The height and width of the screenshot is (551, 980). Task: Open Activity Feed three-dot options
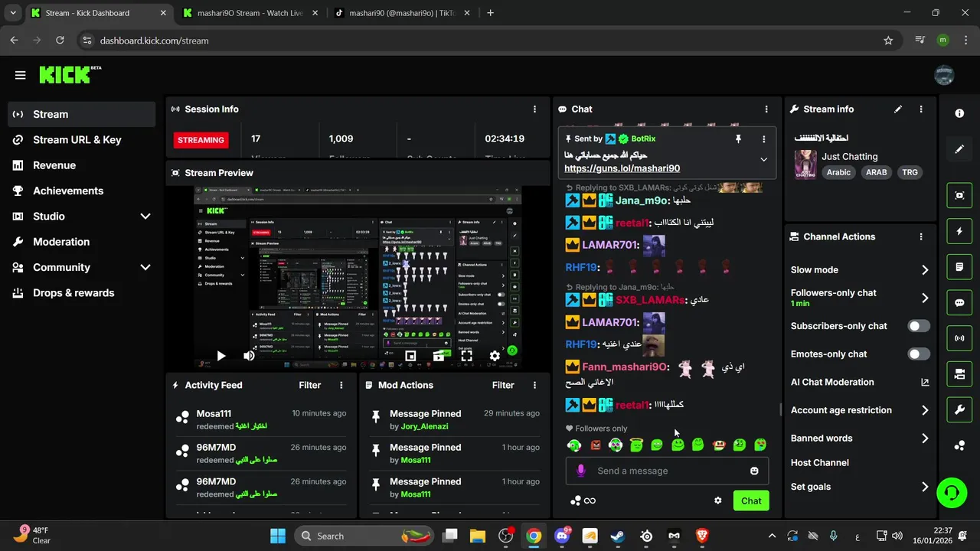point(341,386)
